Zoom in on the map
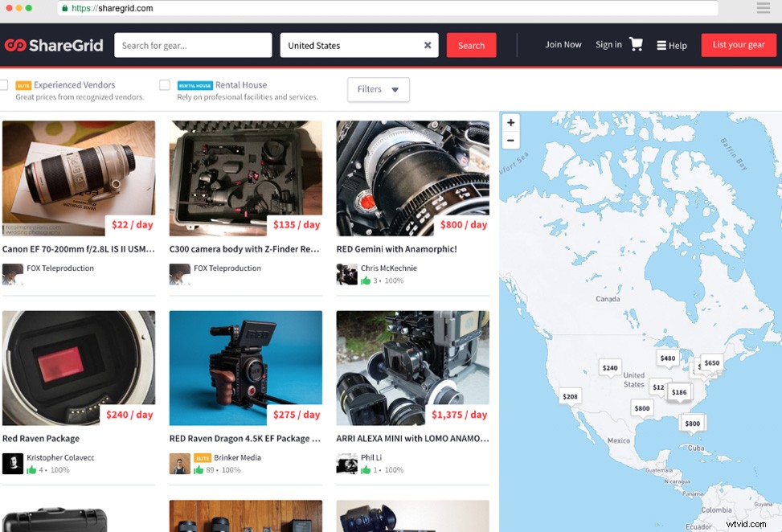782x532 pixels. click(x=510, y=122)
